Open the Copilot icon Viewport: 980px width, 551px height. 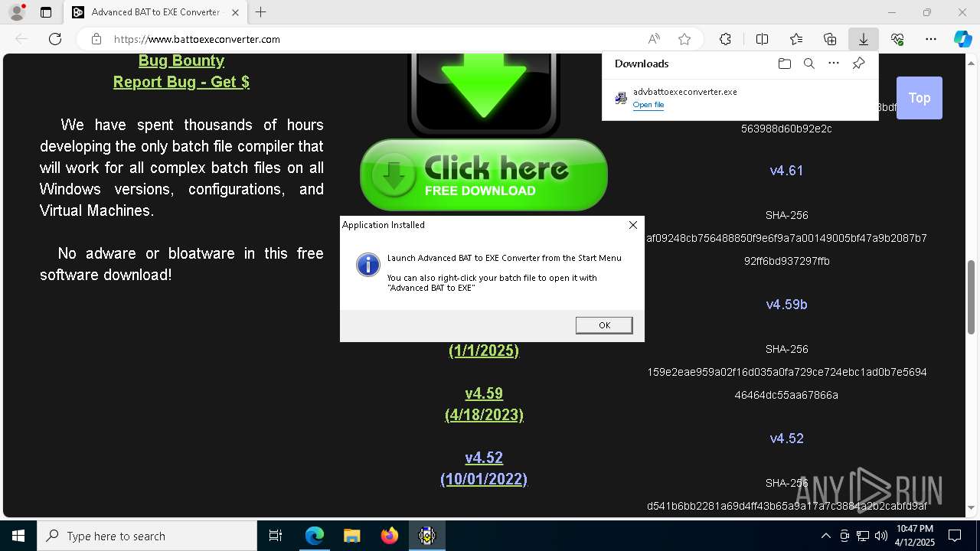click(x=962, y=39)
